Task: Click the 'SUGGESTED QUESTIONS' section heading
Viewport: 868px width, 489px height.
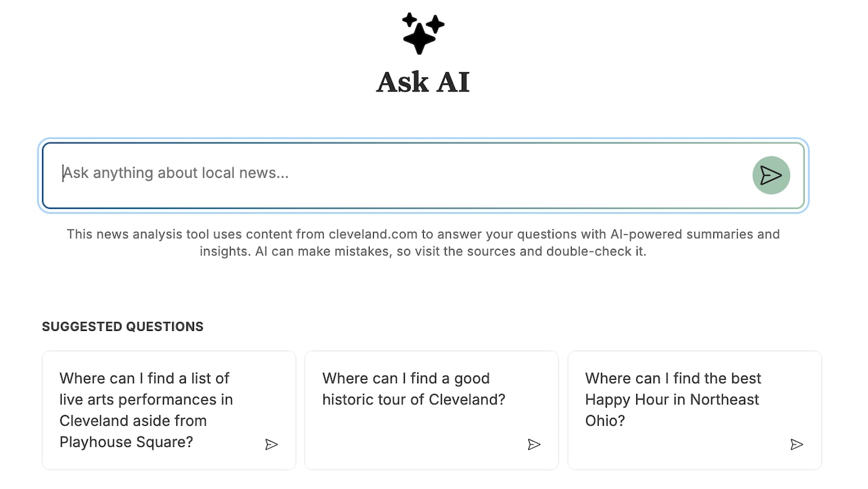Action: click(x=123, y=327)
